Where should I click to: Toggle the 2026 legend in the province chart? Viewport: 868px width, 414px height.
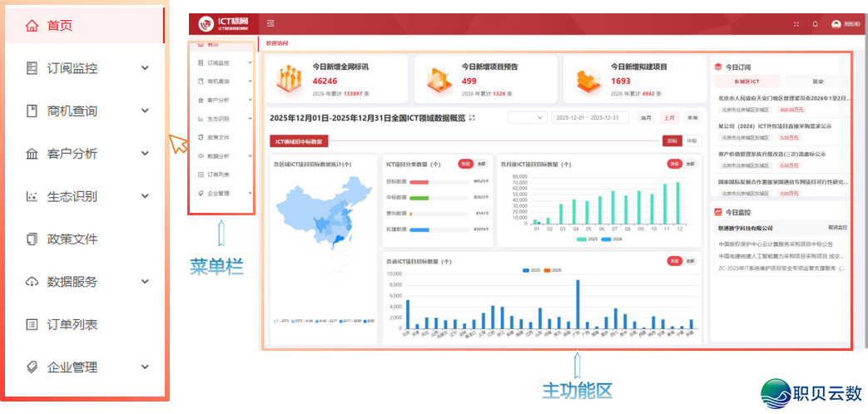pos(553,270)
